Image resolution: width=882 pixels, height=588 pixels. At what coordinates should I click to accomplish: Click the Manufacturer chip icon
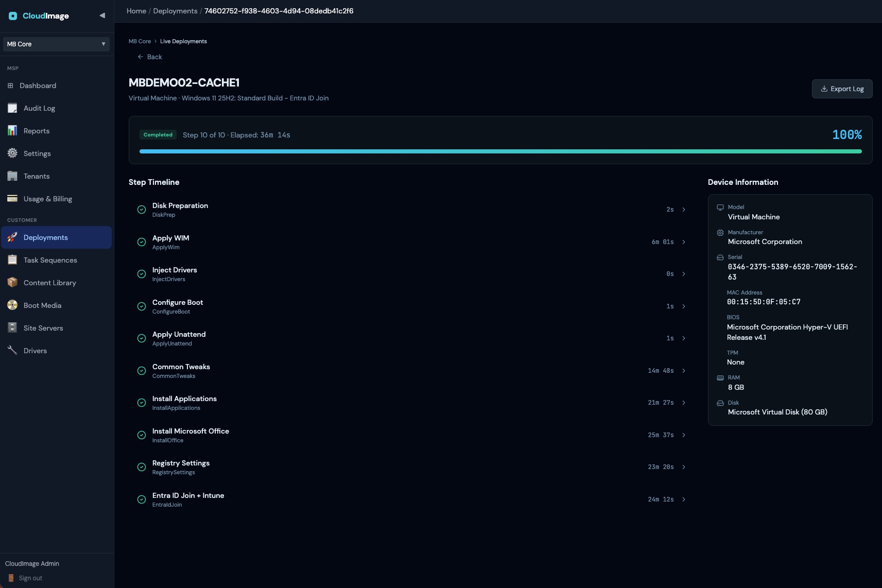tap(720, 233)
